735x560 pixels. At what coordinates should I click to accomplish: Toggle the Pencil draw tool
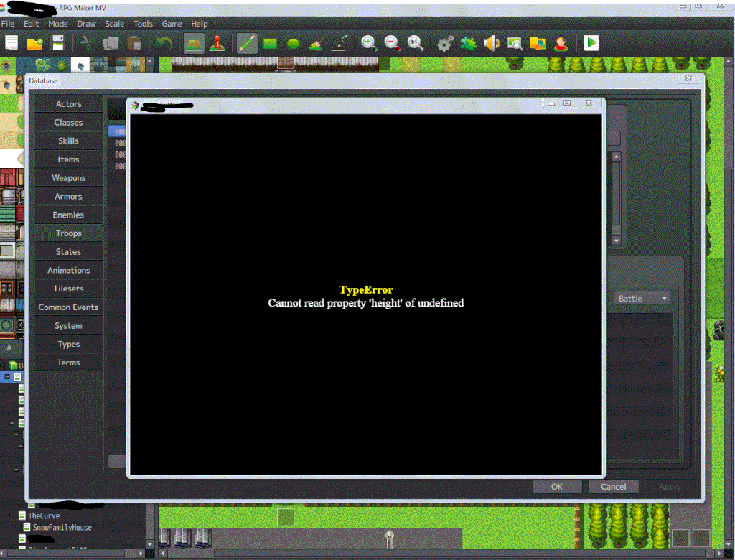(x=247, y=44)
